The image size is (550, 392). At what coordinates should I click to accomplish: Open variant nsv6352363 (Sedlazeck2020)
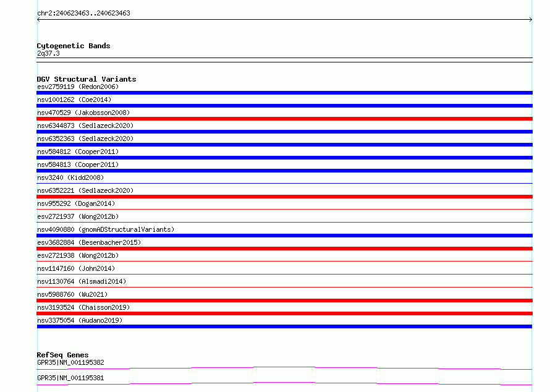(x=85, y=138)
